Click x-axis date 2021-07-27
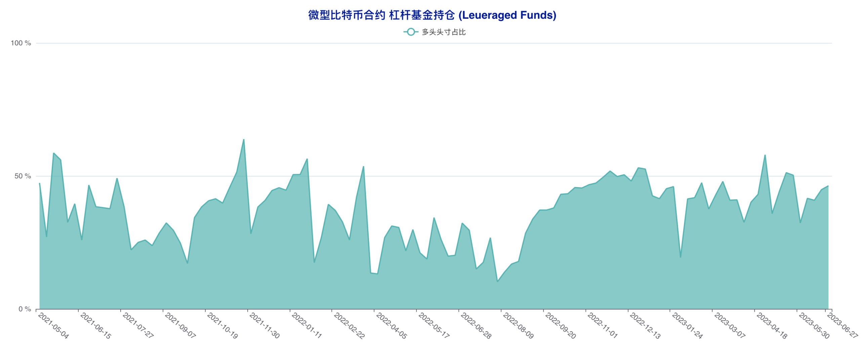 click(138, 326)
